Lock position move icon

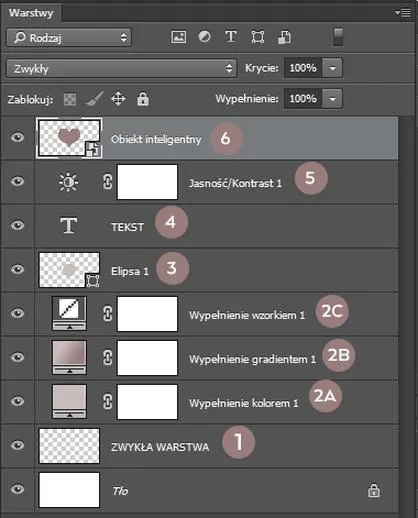click(118, 99)
